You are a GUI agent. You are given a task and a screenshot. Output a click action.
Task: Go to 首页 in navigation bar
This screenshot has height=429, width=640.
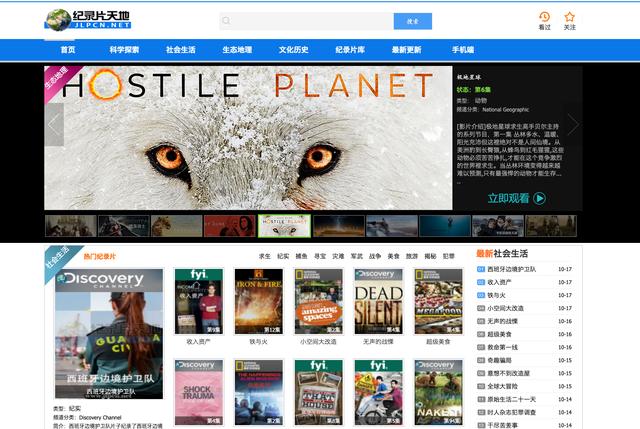pos(68,50)
